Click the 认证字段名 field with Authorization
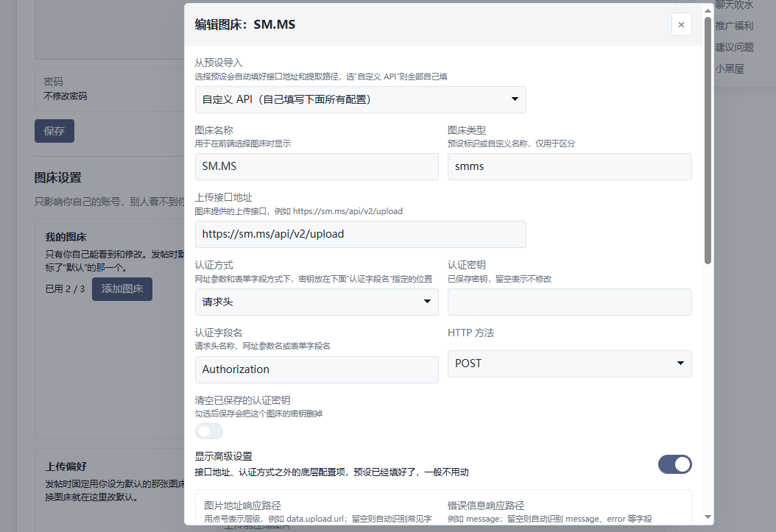This screenshot has width=776, height=532. (317, 370)
